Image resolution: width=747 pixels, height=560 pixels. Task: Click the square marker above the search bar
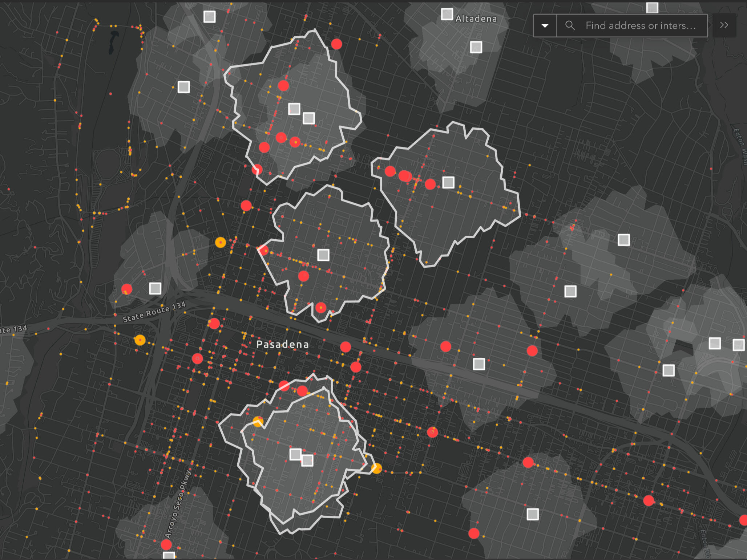click(652, 8)
